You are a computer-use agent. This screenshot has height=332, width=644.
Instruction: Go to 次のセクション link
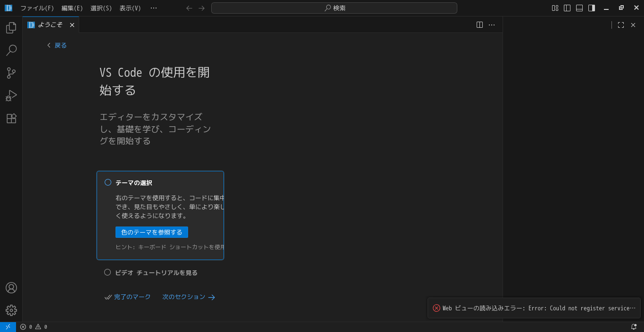point(189,297)
